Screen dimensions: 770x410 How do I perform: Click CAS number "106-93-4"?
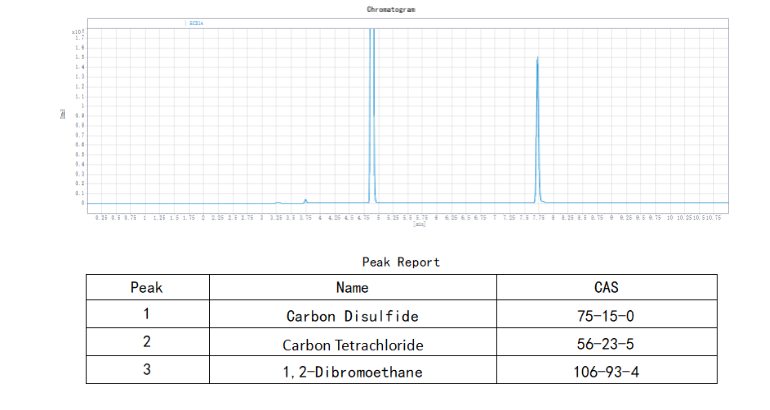(606, 372)
